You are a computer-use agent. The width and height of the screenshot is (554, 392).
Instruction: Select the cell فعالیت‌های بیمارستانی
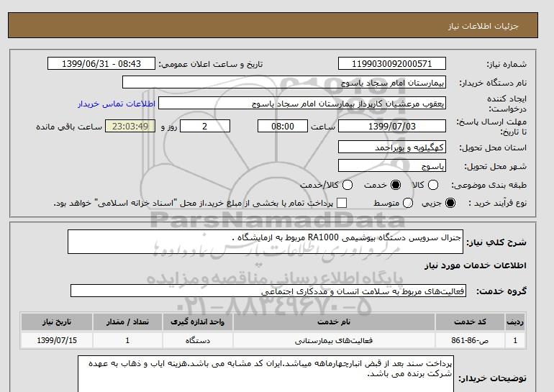click(x=334, y=340)
